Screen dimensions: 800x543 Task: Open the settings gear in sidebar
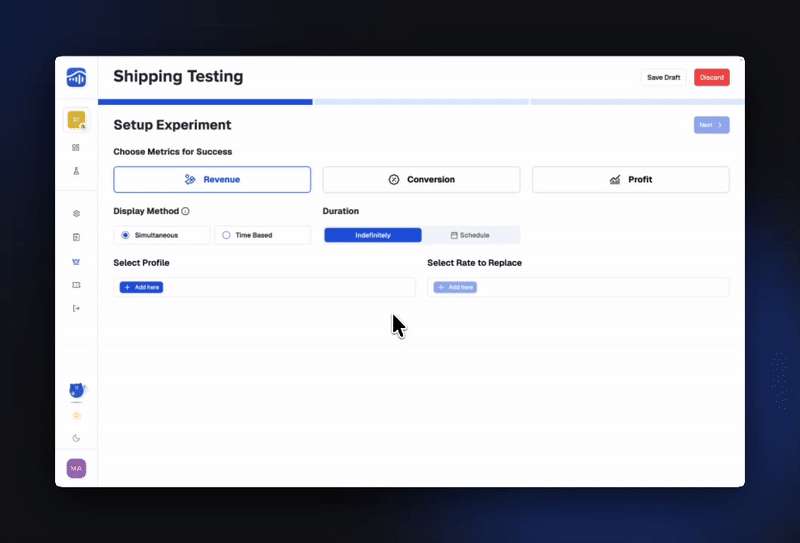click(76, 213)
